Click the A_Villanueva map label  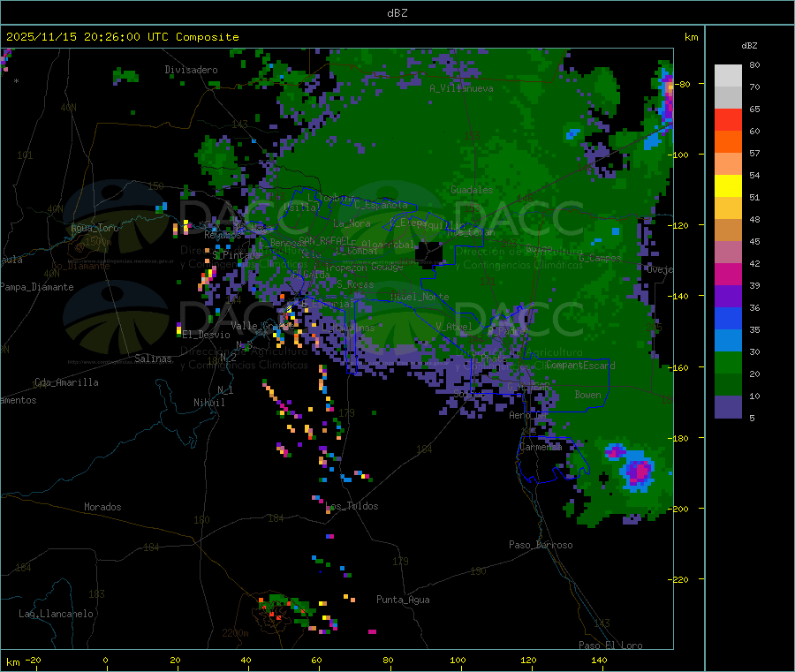point(461,88)
